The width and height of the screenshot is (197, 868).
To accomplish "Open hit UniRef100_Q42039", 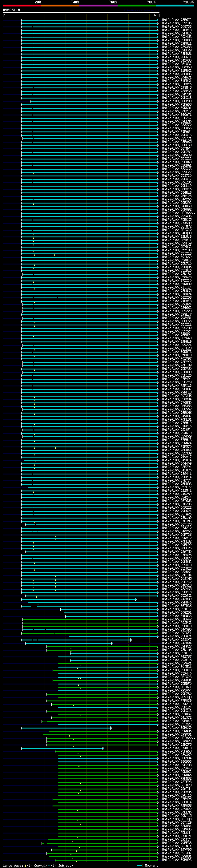I will (177, 599).
